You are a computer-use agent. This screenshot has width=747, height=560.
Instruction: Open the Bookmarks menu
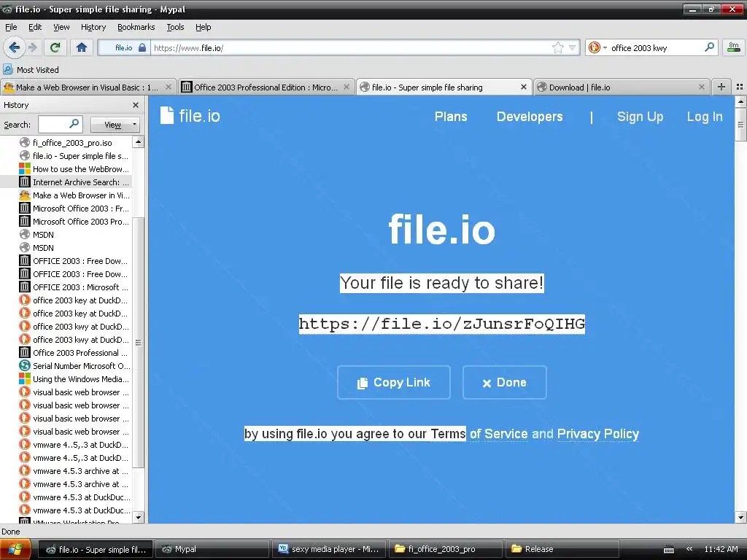tap(136, 27)
